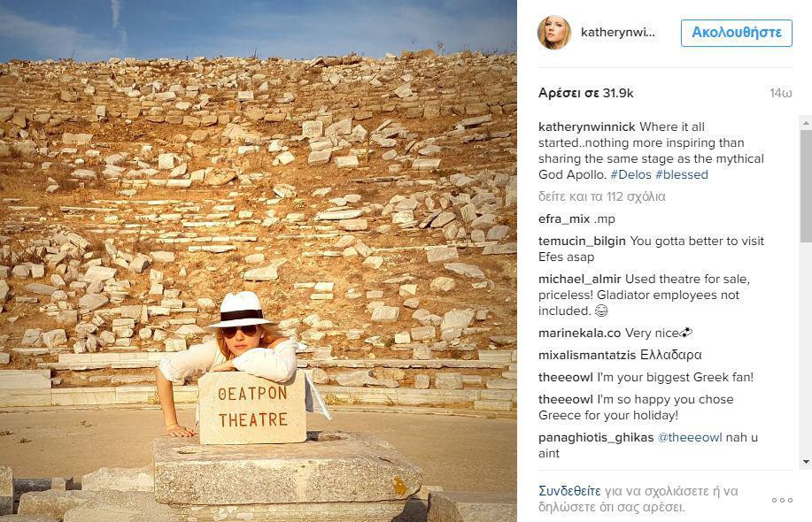The width and height of the screenshot is (812, 522).
Task: Click the Delos theatre photo
Action: [x=259, y=261]
